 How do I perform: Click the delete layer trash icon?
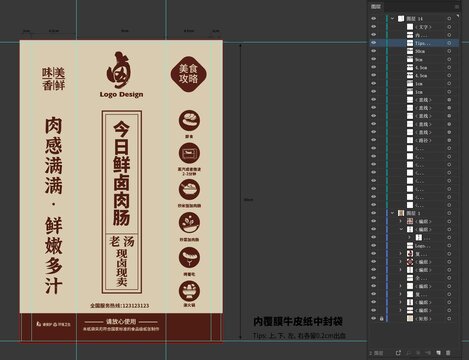(x=448, y=353)
